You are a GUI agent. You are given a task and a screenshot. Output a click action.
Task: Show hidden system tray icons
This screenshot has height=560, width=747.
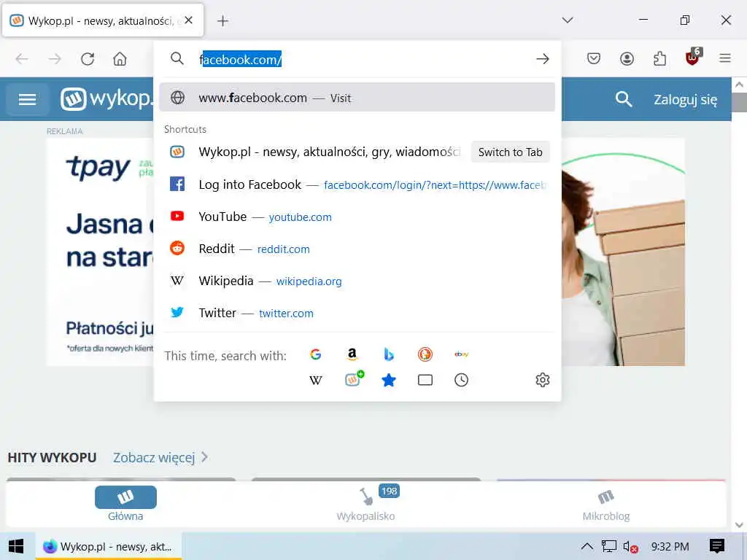click(587, 546)
